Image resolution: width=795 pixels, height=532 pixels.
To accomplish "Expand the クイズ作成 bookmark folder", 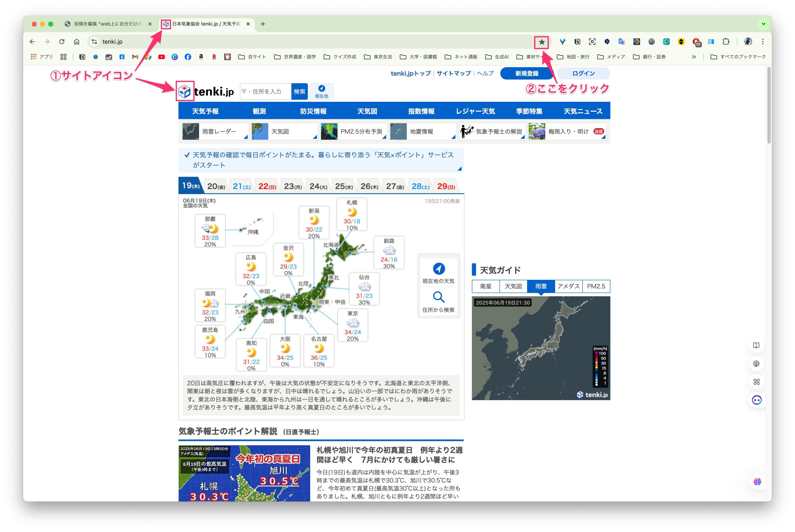I will pyautogui.click(x=340, y=57).
